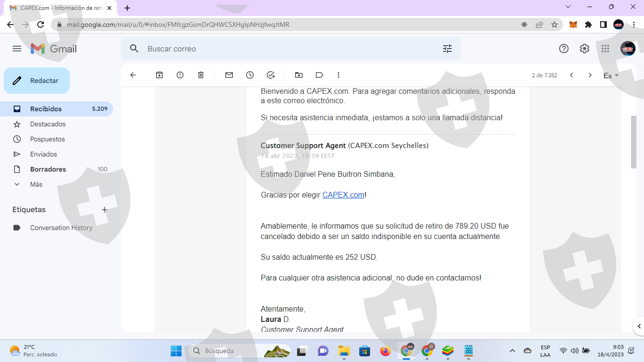Image resolution: width=644 pixels, height=362 pixels.
Task: Open the Chrome extensions puzzle menu
Action: click(x=588, y=25)
